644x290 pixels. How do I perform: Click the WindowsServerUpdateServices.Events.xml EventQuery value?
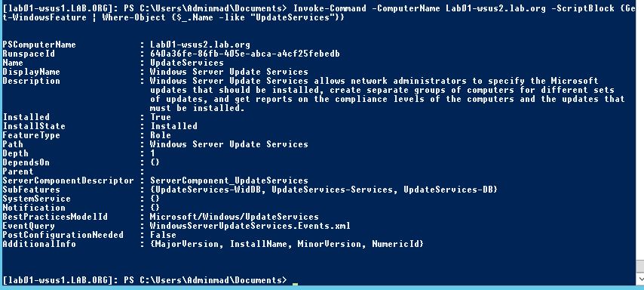coord(250,225)
